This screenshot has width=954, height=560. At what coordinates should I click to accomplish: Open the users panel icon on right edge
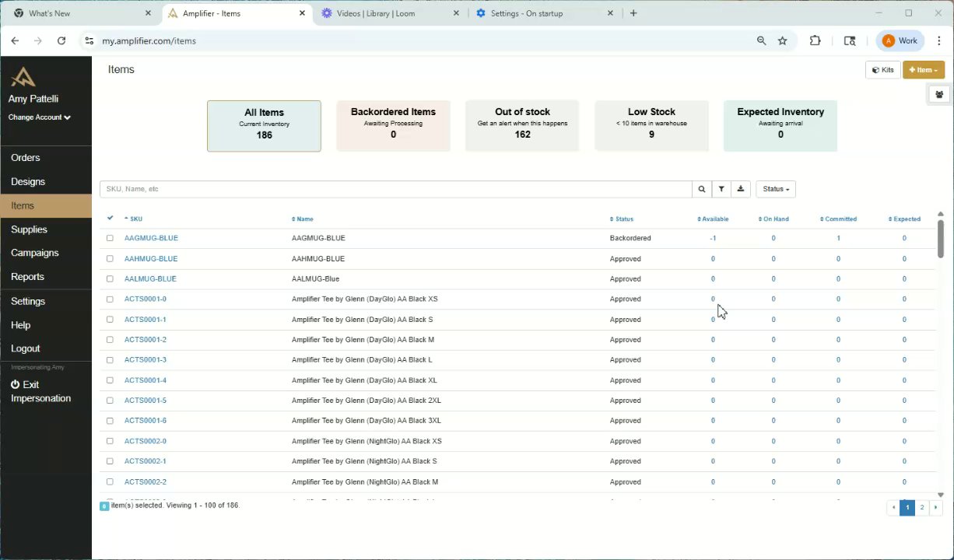[940, 94]
